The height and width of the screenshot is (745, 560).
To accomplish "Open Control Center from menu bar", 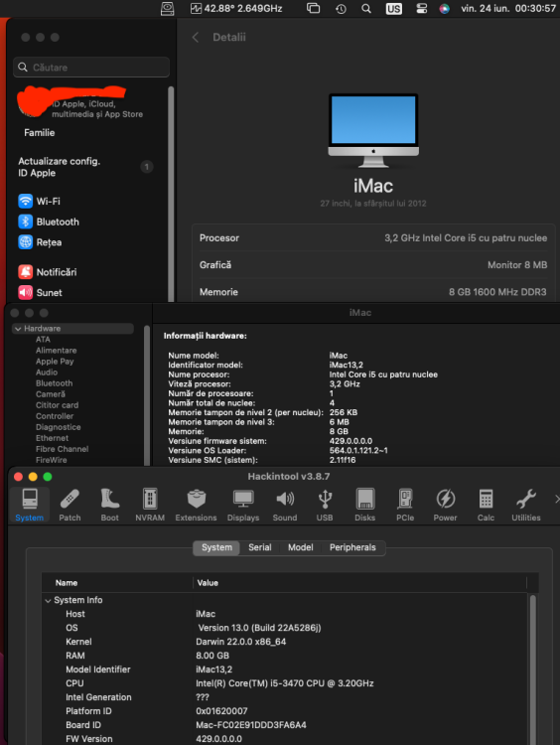I will [x=421, y=9].
